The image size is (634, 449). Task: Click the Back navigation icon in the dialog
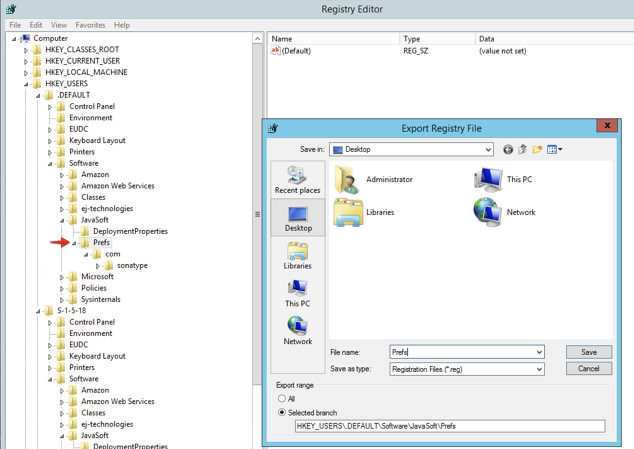coord(508,150)
